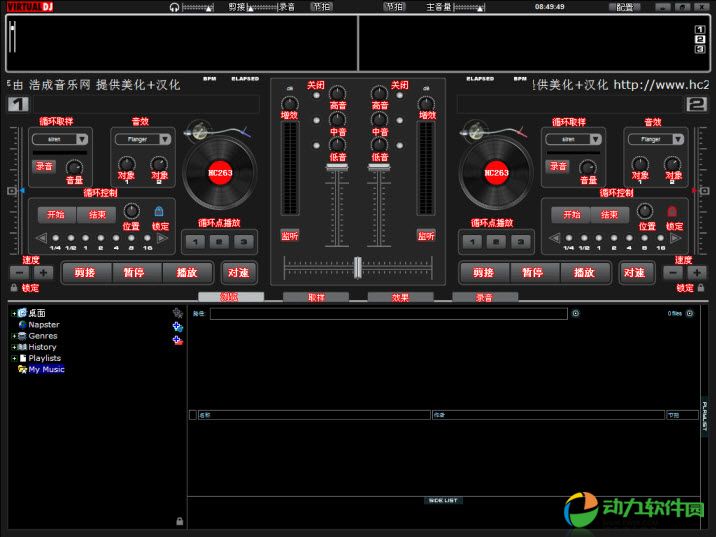Click the left deck turntable vinyl disc
The image size is (716, 537).
click(219, 172)
